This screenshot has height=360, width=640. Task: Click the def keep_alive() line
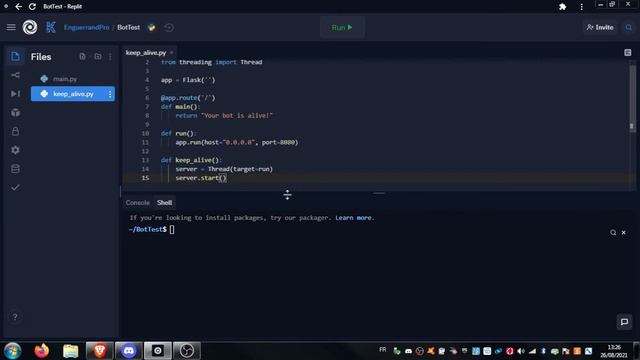pyautogui.click(x=191, y=160)
